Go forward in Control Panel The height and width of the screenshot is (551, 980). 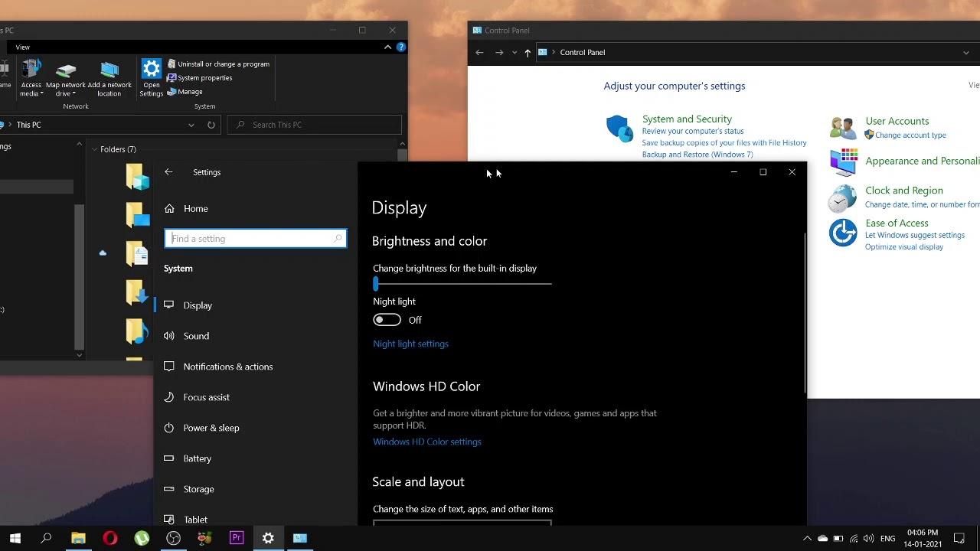click(x=499, y=52)
